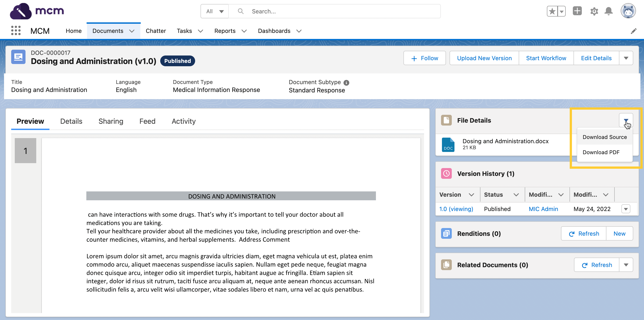Expand the Version column sort chevron

point(471,195)
